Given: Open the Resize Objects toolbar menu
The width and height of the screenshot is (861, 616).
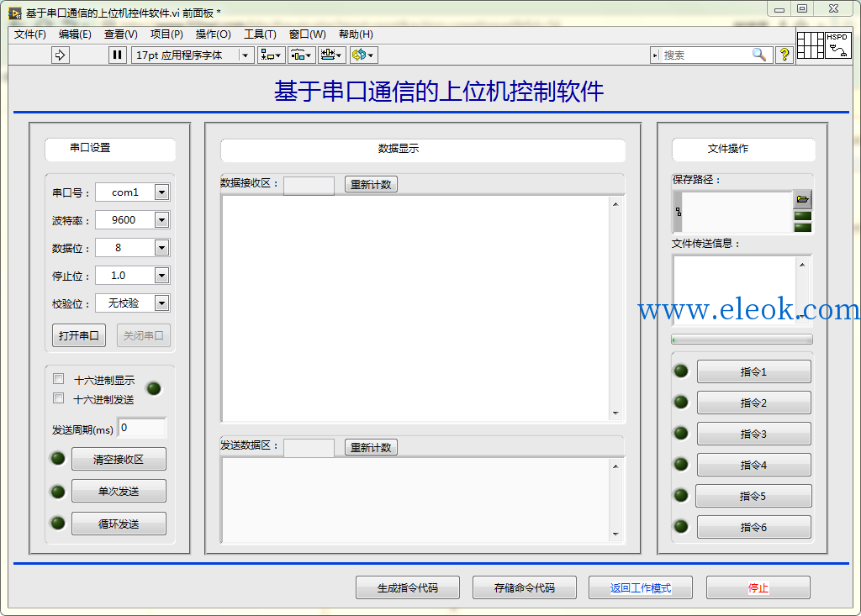Looking at the screenshot, I should pos(331,55).
